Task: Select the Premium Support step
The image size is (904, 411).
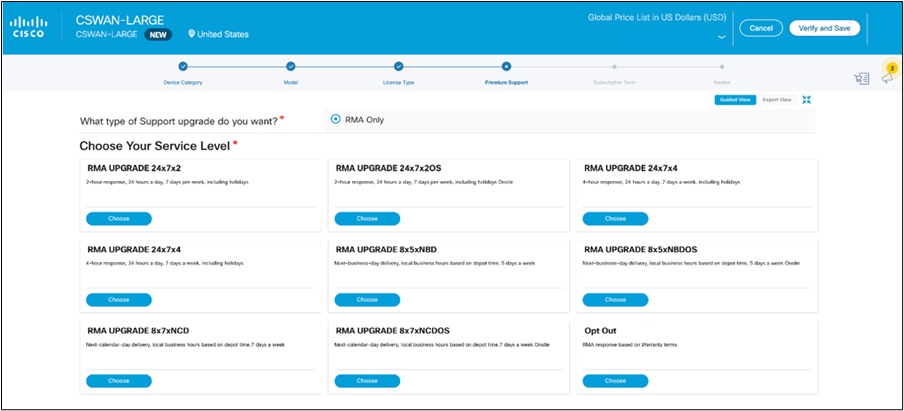Action: [506, 66]
